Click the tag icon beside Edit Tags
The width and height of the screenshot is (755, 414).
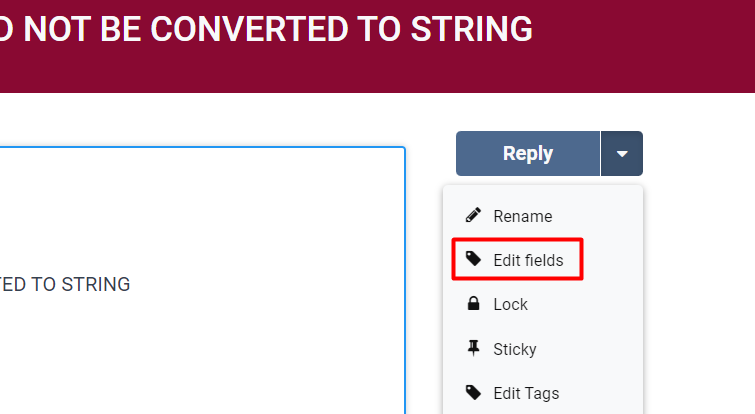point(474,392)
